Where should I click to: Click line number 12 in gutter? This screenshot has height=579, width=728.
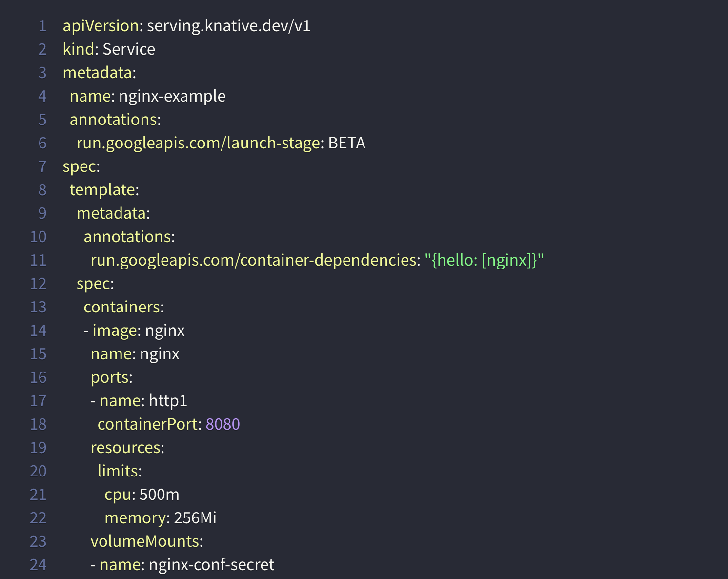point(39,284)
